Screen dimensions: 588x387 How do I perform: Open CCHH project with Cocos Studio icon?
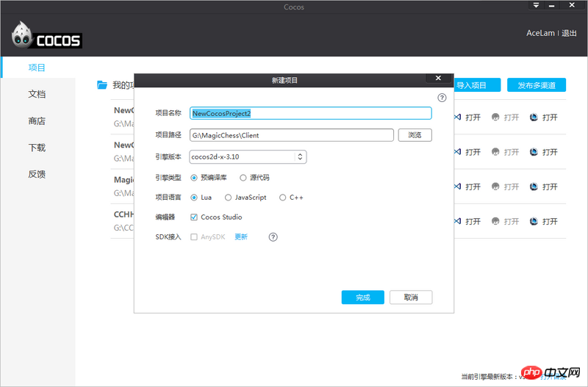click(534, 221)
